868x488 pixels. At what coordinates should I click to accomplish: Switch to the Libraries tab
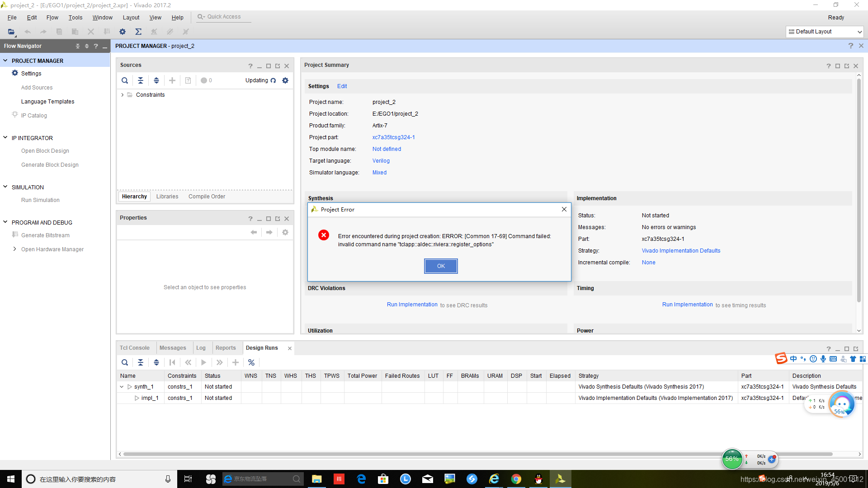(167, 197)
